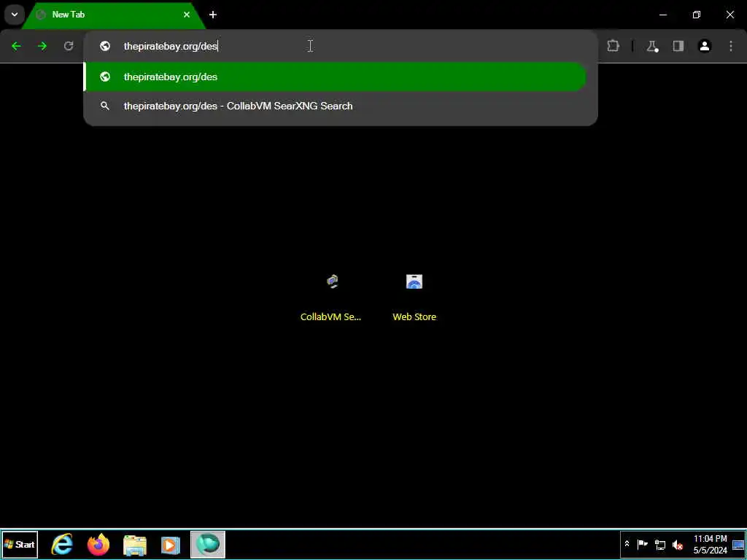Expand the tab search dropdown arrow
This screenshot has height=560, width=747.
click(15, 15)
